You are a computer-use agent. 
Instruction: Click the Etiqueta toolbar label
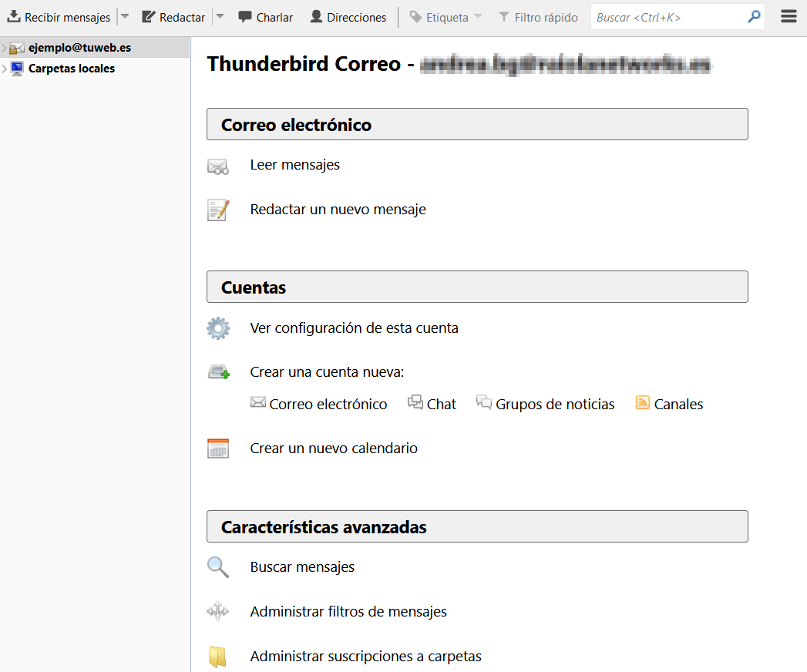point(447,18)
